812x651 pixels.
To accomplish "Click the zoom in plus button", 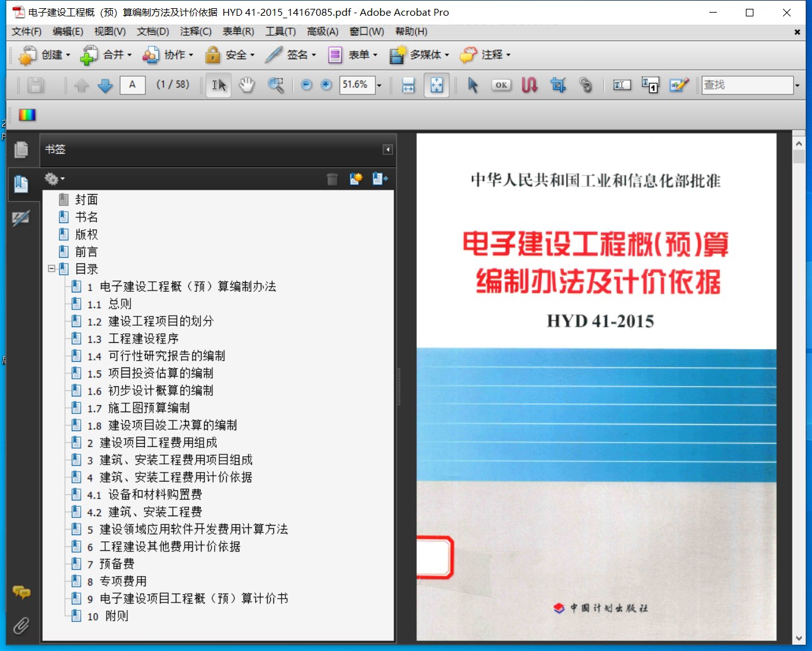I will pos(326,85).
